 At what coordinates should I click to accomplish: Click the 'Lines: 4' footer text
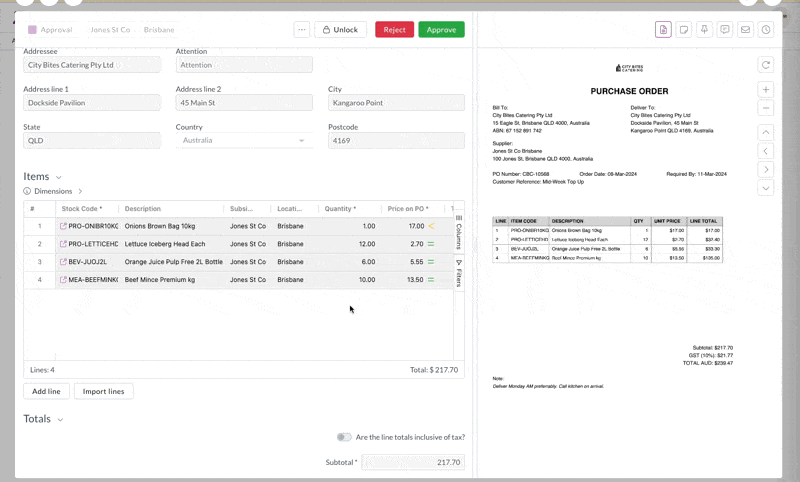click(42, 370)
